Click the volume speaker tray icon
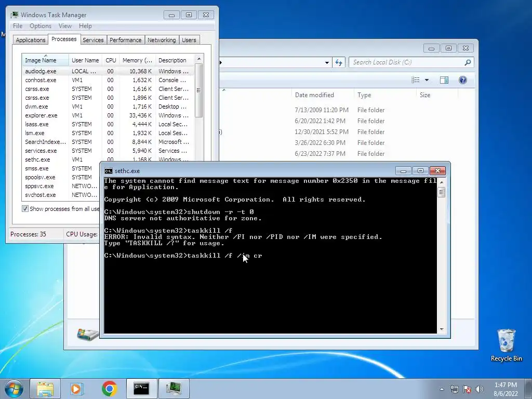The width and height of the screenshot is (532, 399). point(479,389)
